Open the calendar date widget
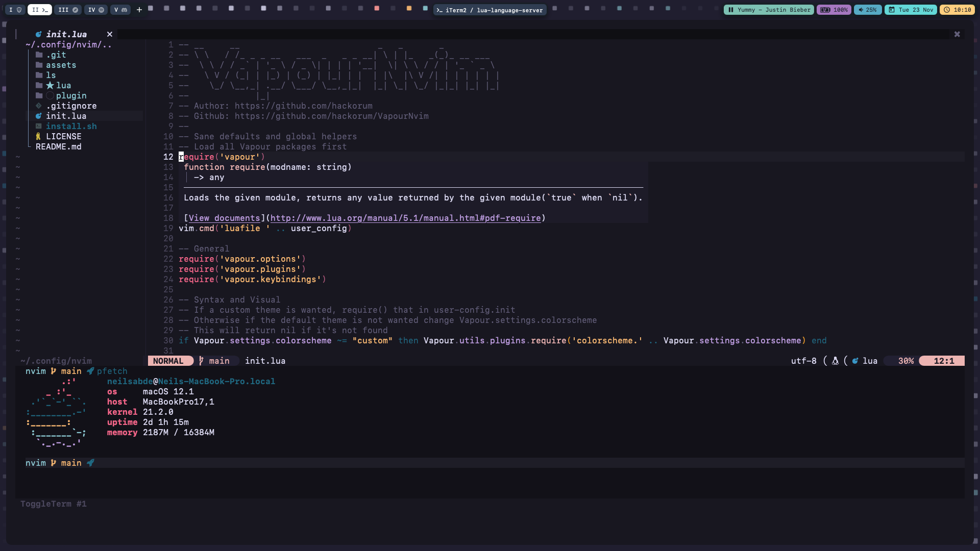The height and width of the screenshot is (551, 980). tap(910, 10)
